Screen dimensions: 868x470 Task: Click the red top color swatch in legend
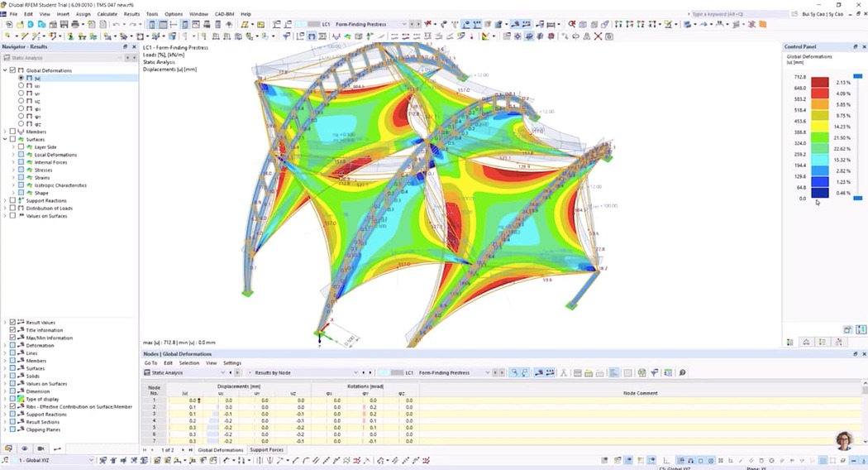[x=820, y=82]
